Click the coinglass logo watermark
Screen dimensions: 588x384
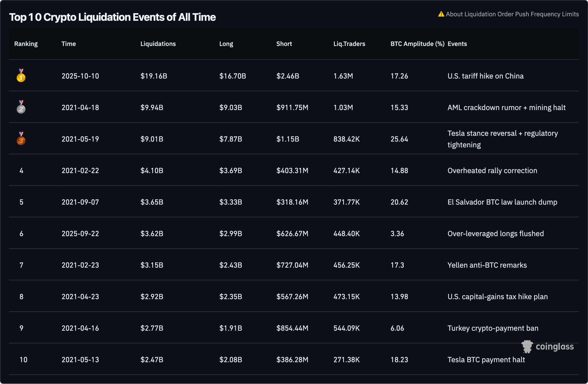click(548, 347)
